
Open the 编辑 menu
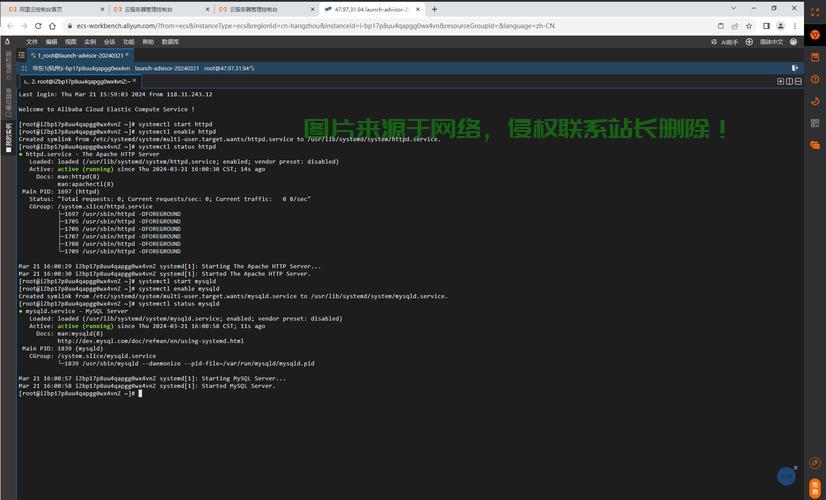51,42
